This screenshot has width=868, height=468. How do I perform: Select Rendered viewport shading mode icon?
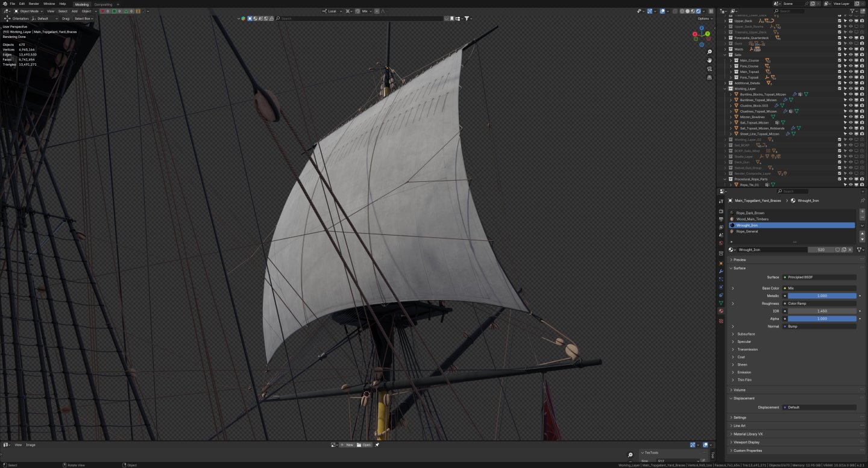(699, 11)
